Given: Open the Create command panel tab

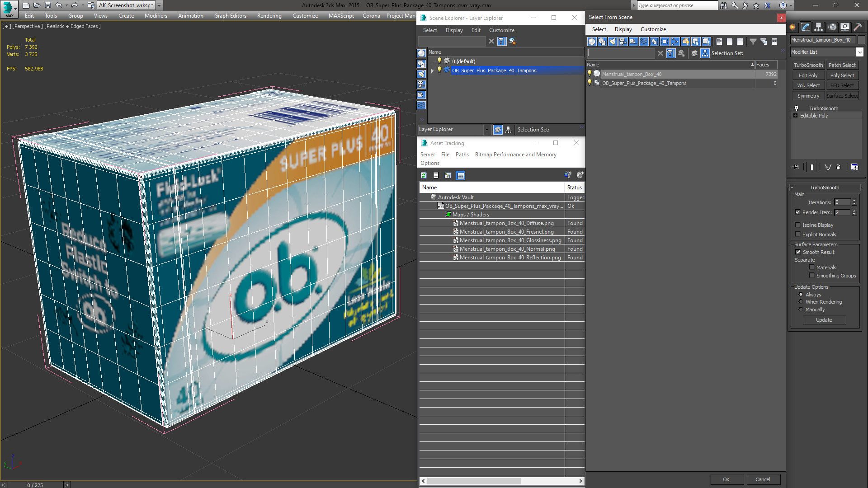Looking at the screenshot, I should click(x=793, y=27).
